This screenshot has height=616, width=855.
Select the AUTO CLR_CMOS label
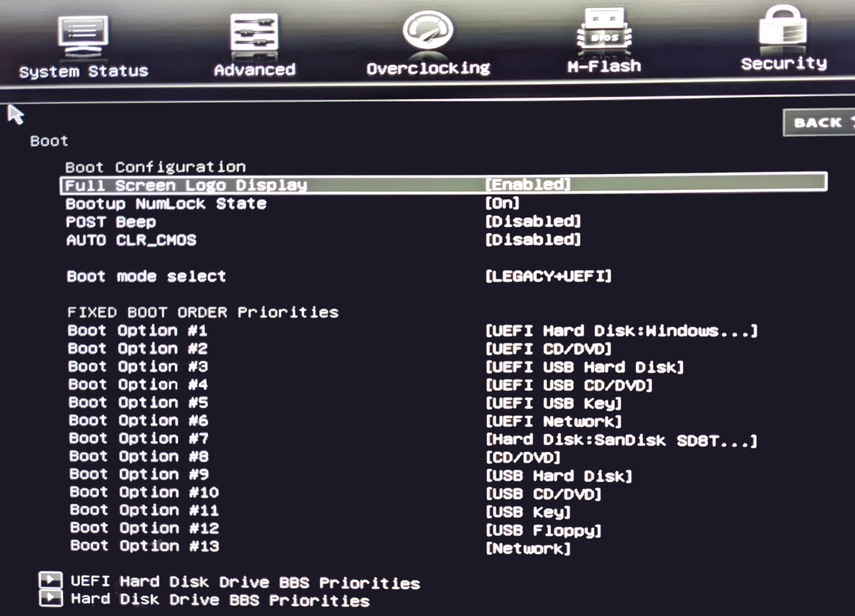(132, 239)
